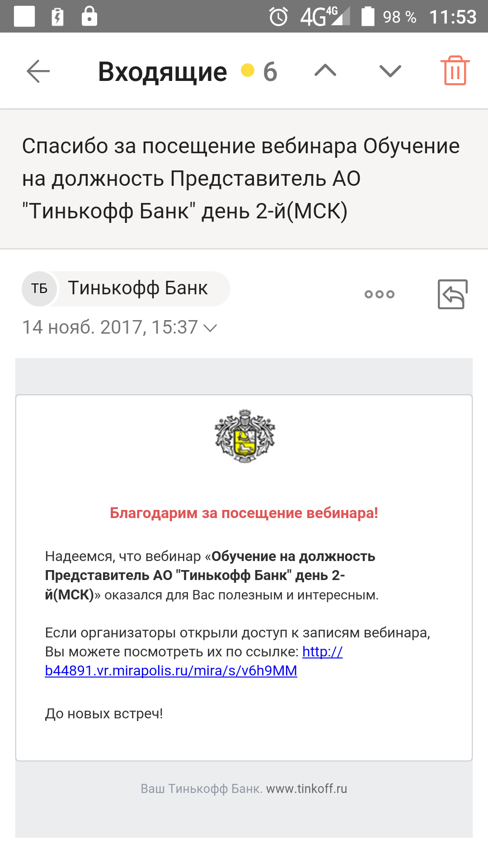The width and height of the screenshot is (488, 868).
Task: Open the three-dot more options menu
Action: [x=380, y=294]
